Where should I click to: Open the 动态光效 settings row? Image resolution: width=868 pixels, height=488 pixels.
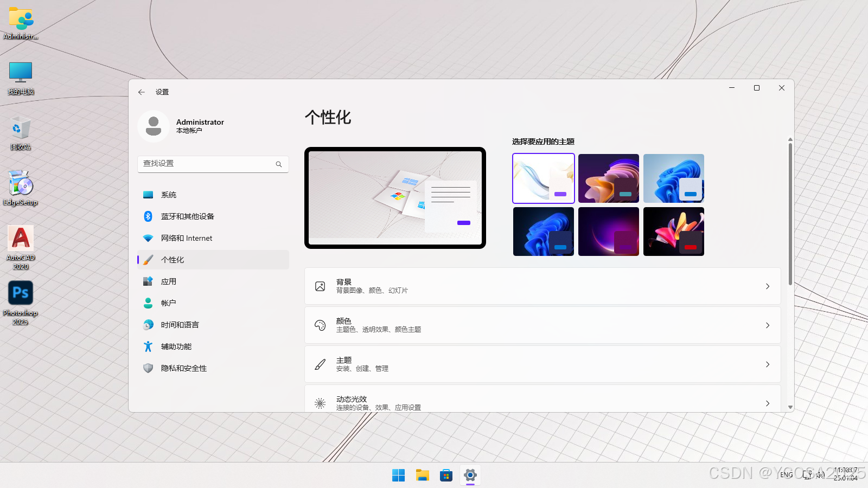pyautogui.click(x=542, y=399)
